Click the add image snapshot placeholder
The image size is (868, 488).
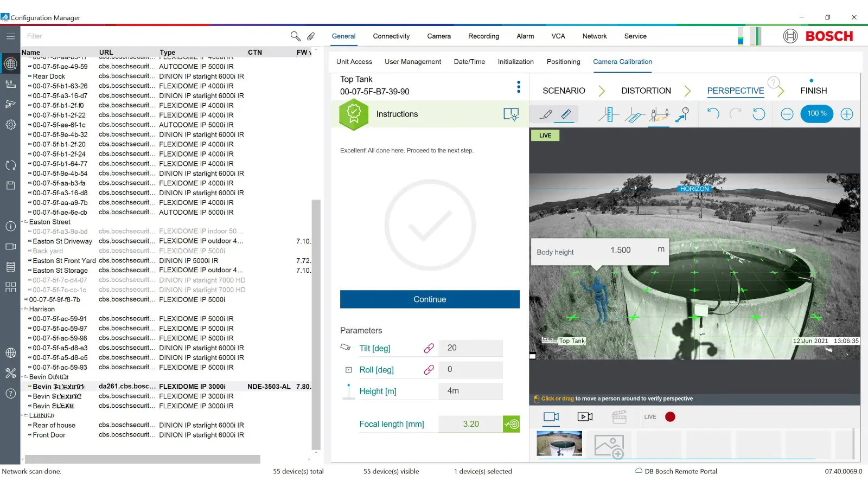click(x=609, y=446)
